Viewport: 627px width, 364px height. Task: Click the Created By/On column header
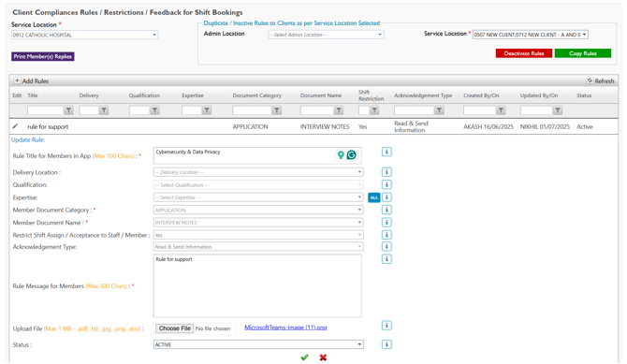tap(481, 95)
